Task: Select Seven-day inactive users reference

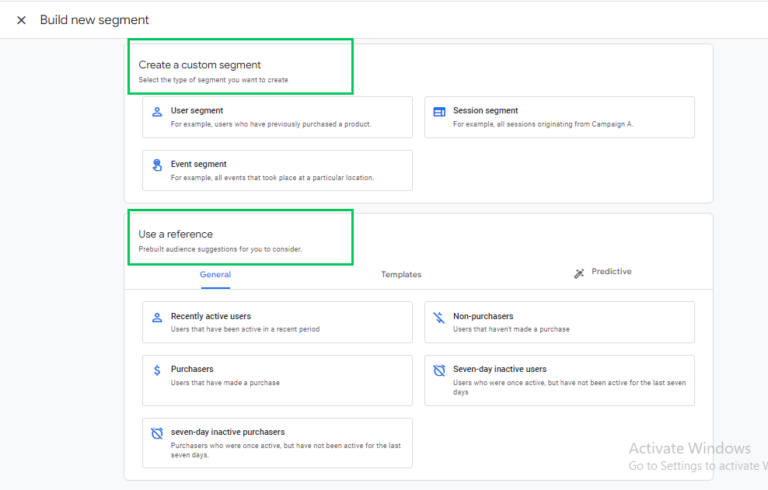Action: tap(559, 380)
